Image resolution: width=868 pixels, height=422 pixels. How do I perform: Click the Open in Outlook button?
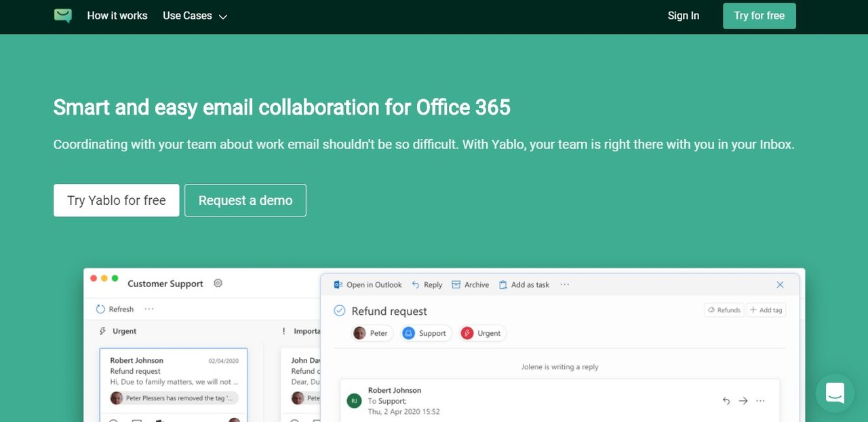368,285
